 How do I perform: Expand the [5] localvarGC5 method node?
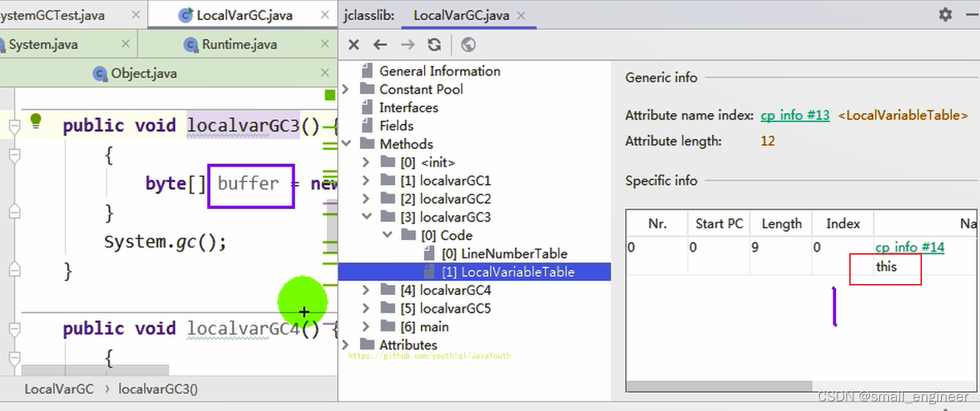367,309
